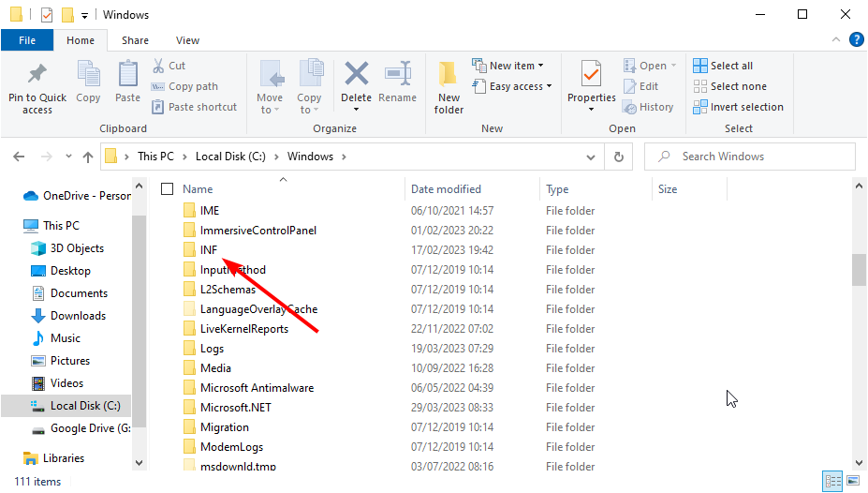Open Desktop in navigation pane

[61, 271]
